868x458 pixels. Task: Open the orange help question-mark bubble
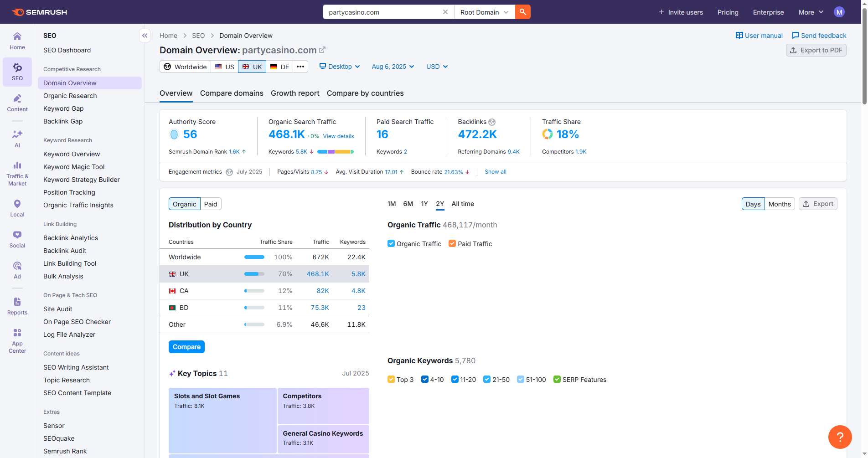[x=840, y=437]
